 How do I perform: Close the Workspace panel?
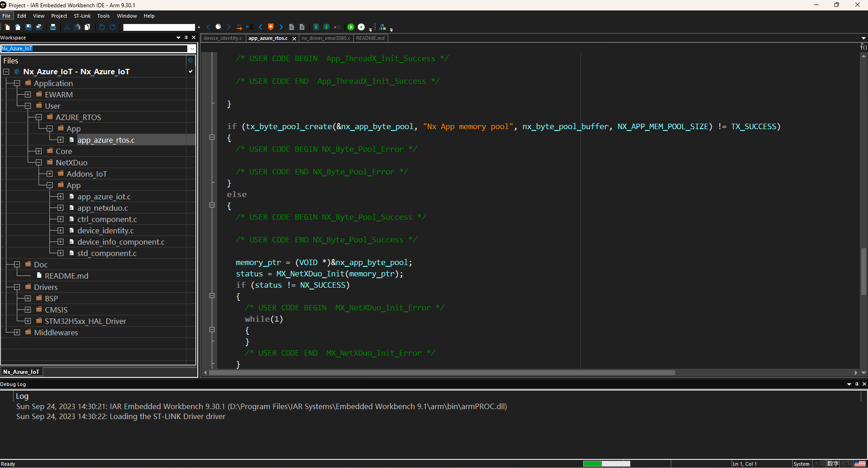click(x=194, y=38)
